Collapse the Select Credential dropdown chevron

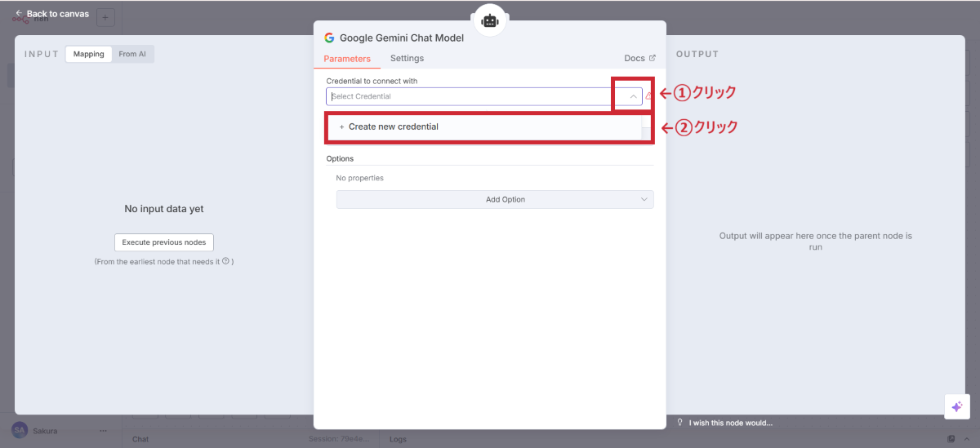[633, 96]
